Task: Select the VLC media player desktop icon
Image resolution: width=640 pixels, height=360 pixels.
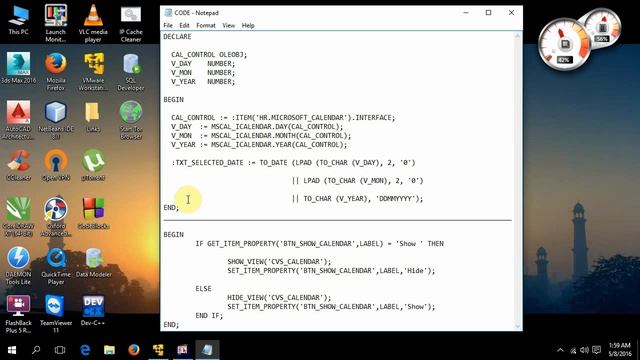Action: click(x=93, y=24)
